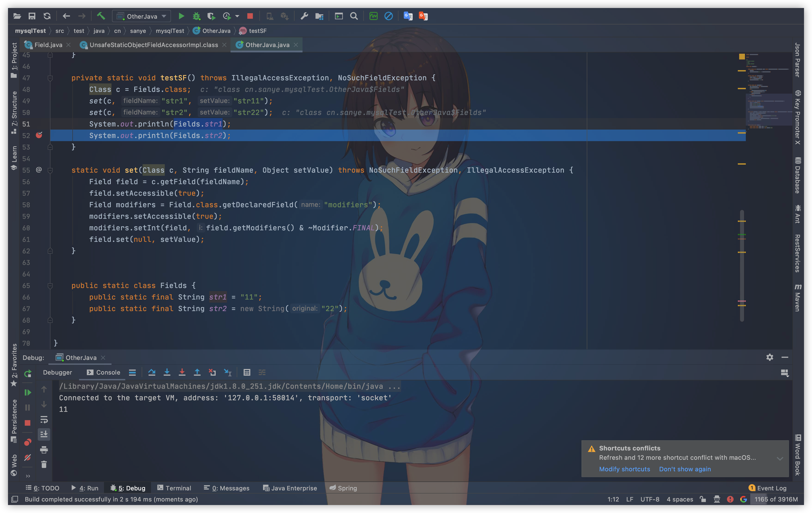Viewport: 812px width, 513px height.
Task: Click UTF-8 encoding in the status bar
Action: coord(650,499)
